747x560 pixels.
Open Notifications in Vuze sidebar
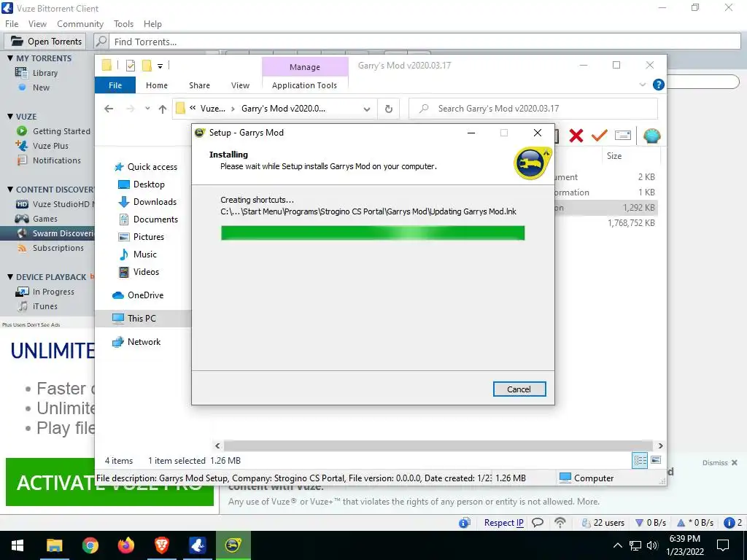pos(56,160)
